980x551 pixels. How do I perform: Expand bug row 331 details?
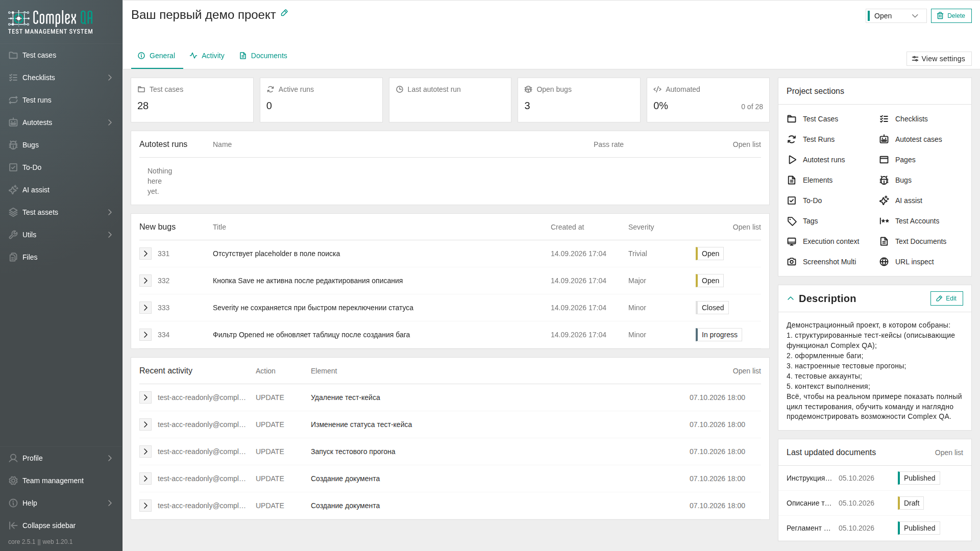[145, 254]
